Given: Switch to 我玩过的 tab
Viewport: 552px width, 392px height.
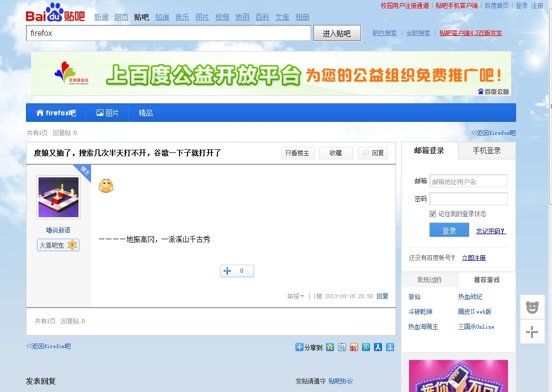Looking at the screenshot, I should 429,280.
